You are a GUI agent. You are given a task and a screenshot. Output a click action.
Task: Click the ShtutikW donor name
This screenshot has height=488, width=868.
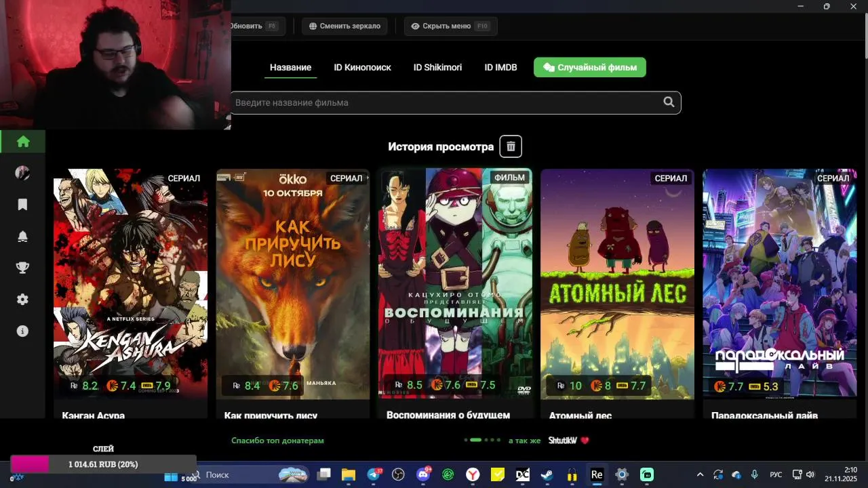click(562, 441)
